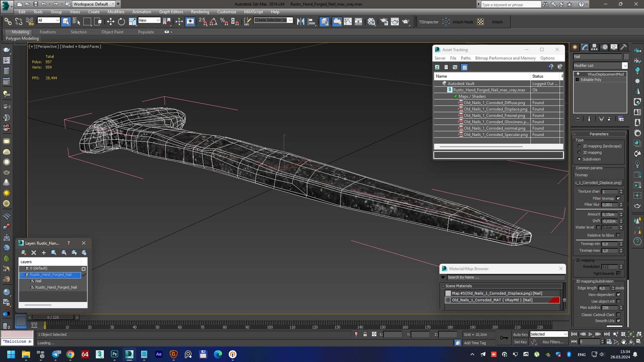Toggle Angle Snap in toolbar
Image resolution: width=644 pixels, height=362 pixels.
pos(213,22)
